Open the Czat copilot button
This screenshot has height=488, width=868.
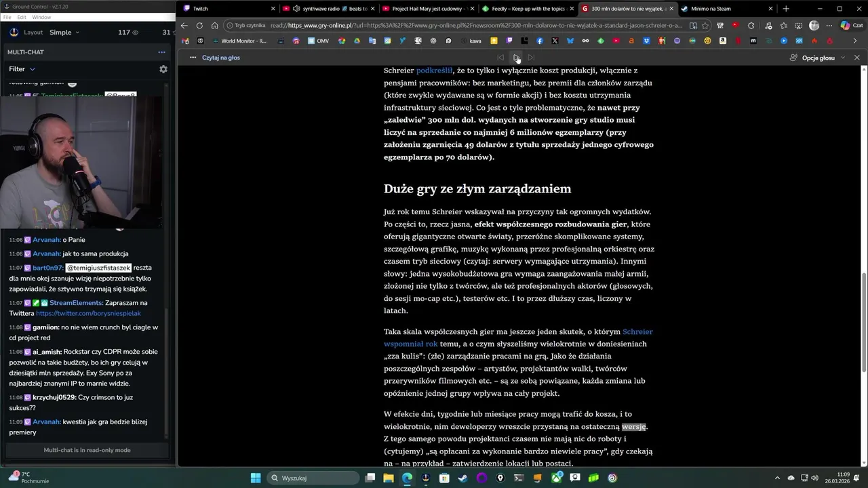click(x=852, y=26)
